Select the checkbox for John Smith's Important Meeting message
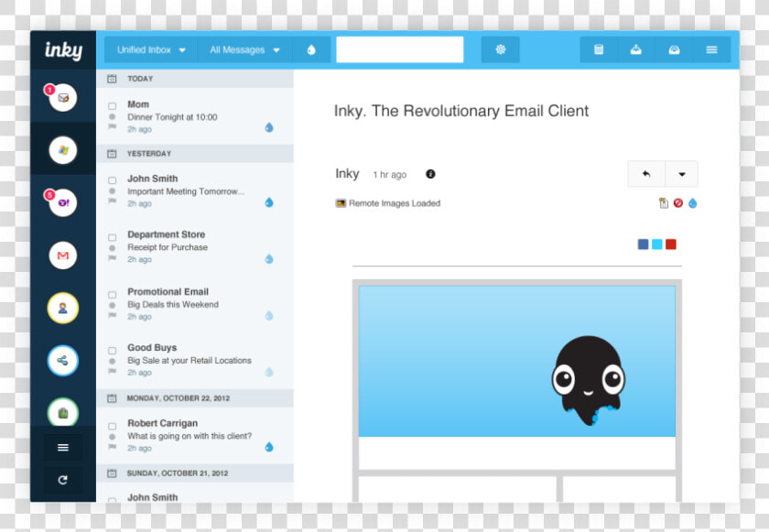 point(113,180)
